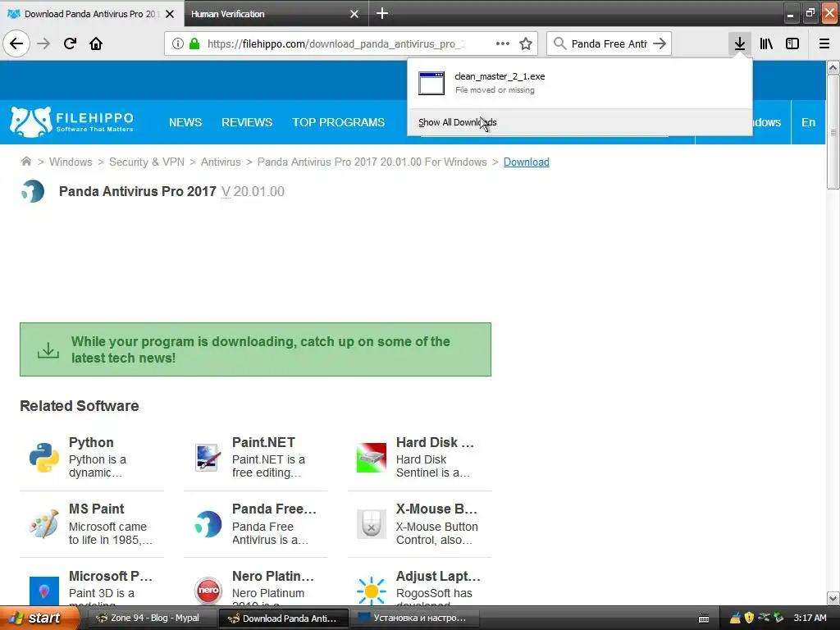Open the hamburger application menu
Screen dimensions: 840x630
[824, 43]
